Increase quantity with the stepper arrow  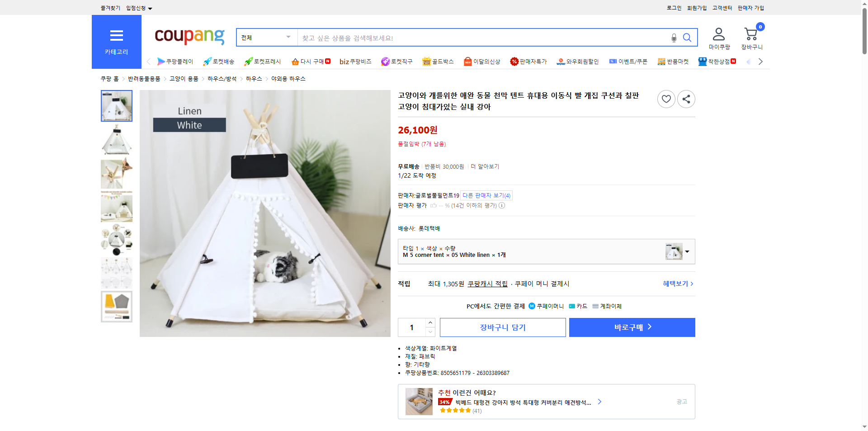[429, 322]
